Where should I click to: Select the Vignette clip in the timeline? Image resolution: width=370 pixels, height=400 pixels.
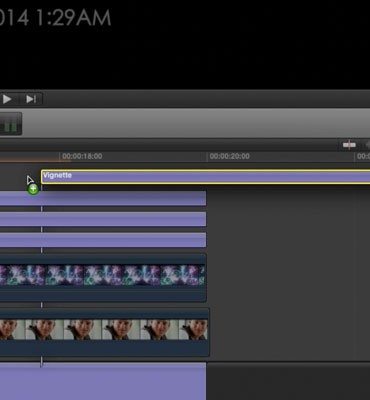coord(206,177)
